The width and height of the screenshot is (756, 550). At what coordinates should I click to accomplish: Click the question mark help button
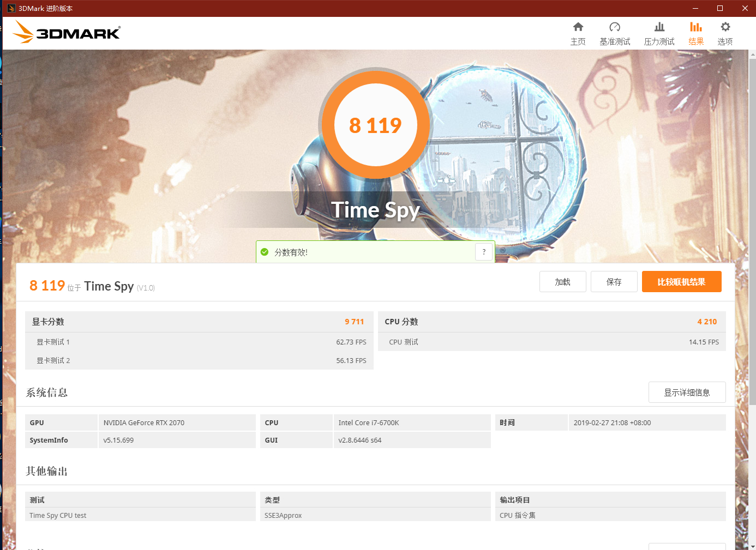pyautogui.click(x=484, y=252)
